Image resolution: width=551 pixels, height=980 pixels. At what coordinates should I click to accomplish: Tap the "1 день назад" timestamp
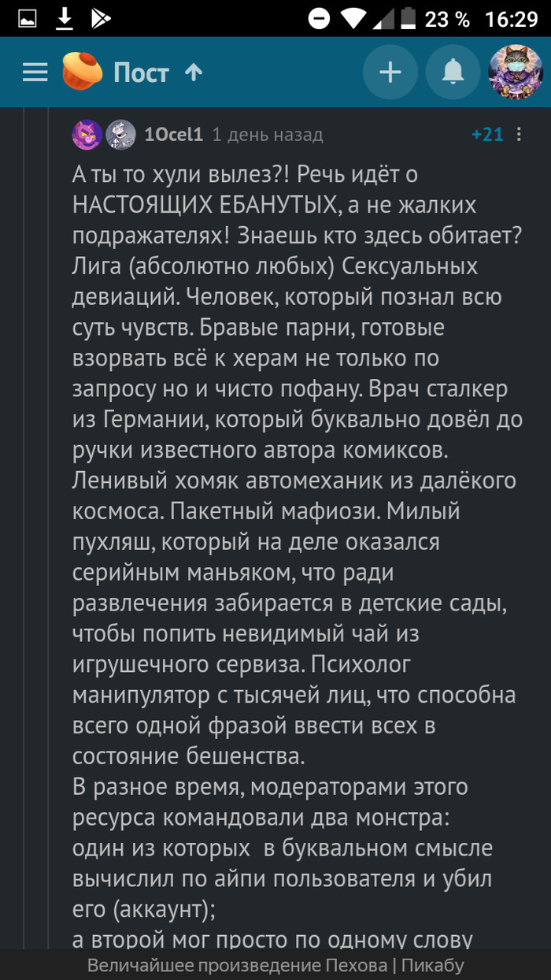(x=268, y=135)
